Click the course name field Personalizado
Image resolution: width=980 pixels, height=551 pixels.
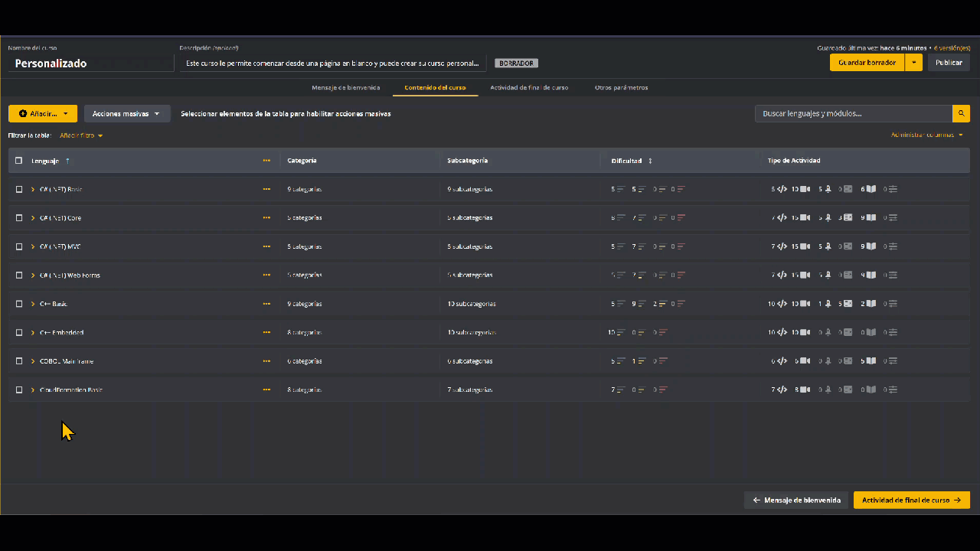pos(91,64)
